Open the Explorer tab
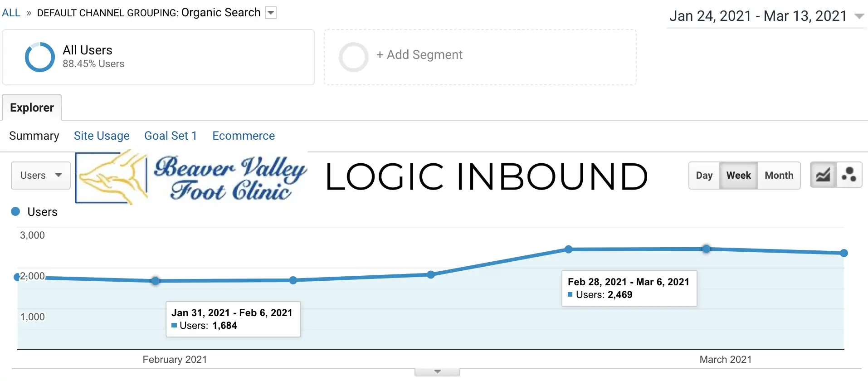 pos(32,107)
